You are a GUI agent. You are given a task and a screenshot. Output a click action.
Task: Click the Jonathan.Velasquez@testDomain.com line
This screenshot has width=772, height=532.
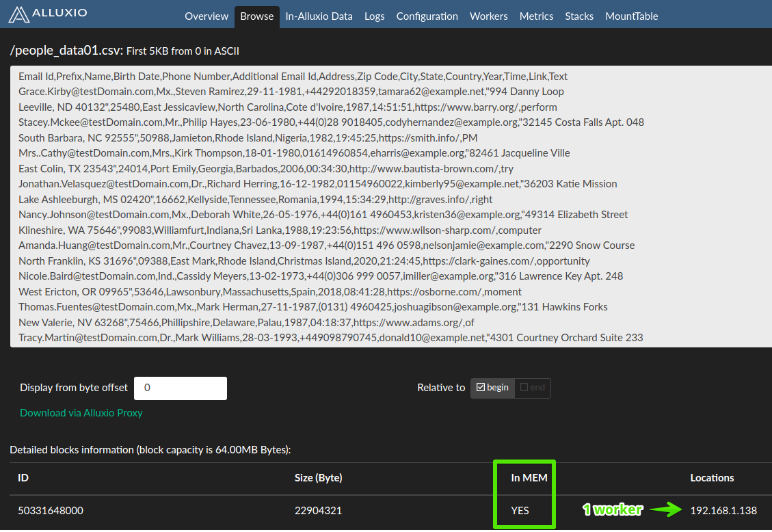[317, 183]
